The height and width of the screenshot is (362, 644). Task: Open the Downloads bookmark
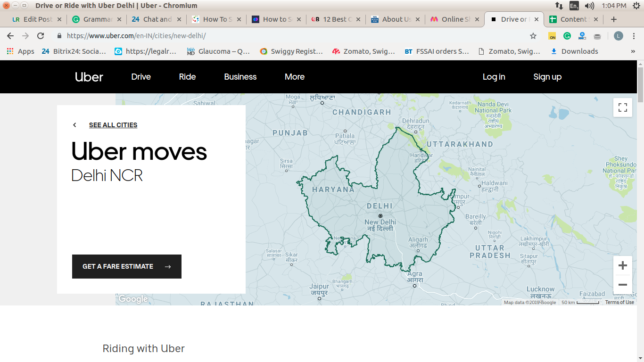tap(574, 51)
